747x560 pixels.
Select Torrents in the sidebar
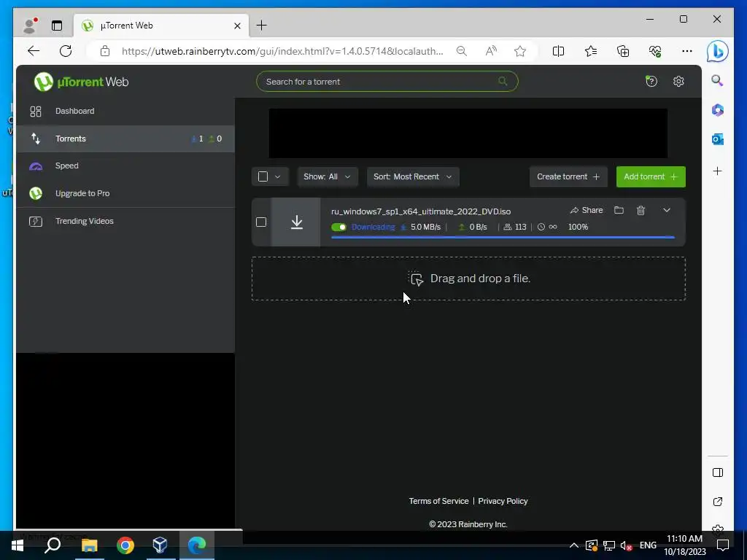pos(125,139)
